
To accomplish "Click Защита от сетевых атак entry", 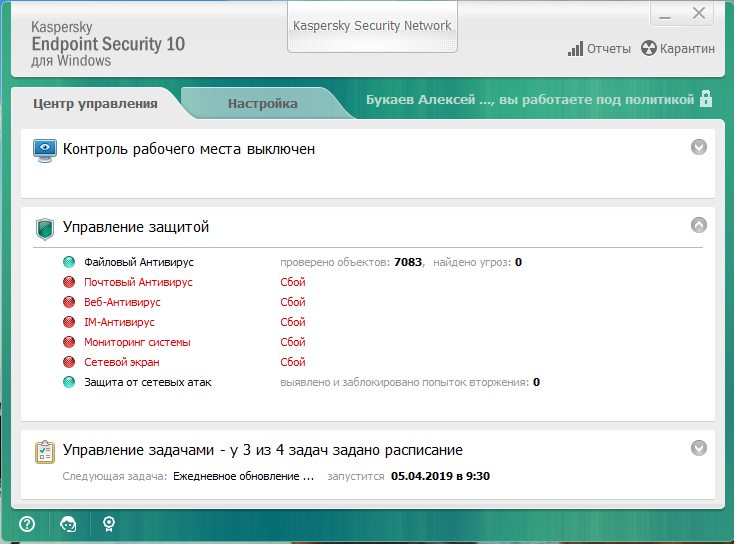I will (x=148, y=382).
